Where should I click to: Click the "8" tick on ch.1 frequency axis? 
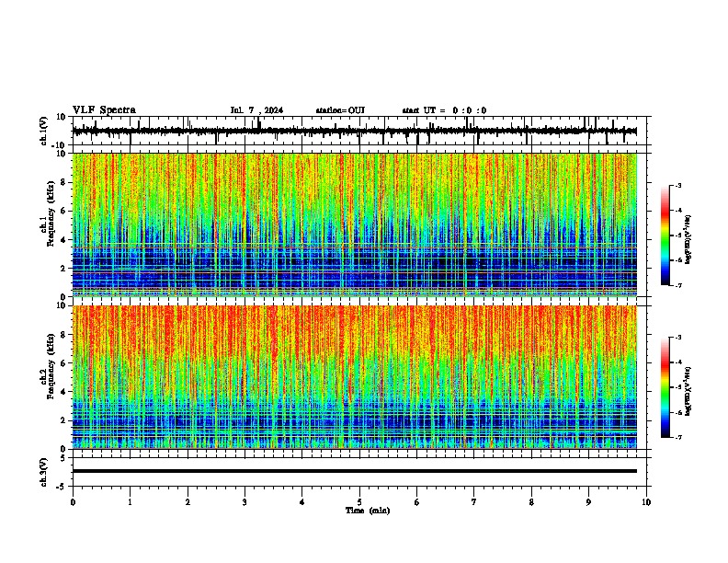click(x=63, y=182)
